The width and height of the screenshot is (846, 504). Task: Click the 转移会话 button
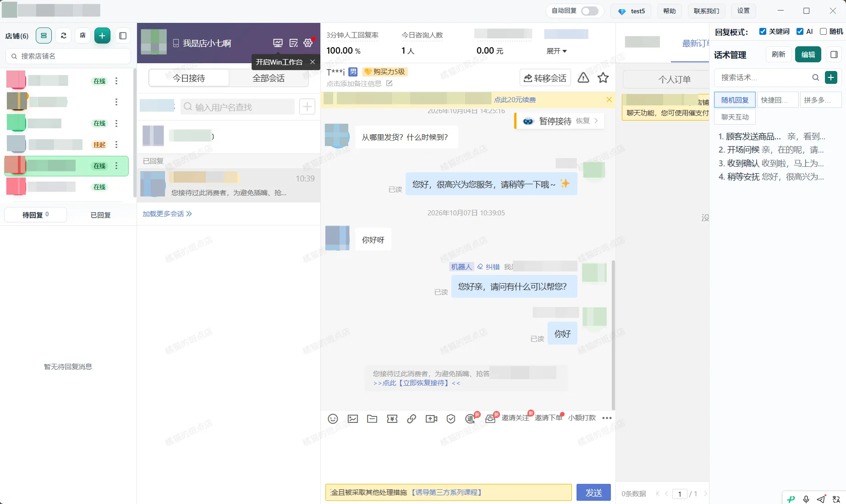[x=545, y=78]
